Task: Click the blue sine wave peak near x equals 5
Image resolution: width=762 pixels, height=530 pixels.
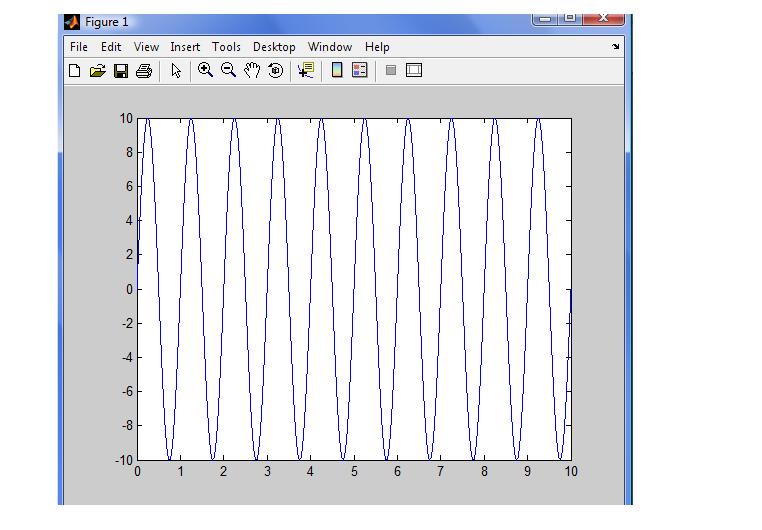Action: [364, 120]
